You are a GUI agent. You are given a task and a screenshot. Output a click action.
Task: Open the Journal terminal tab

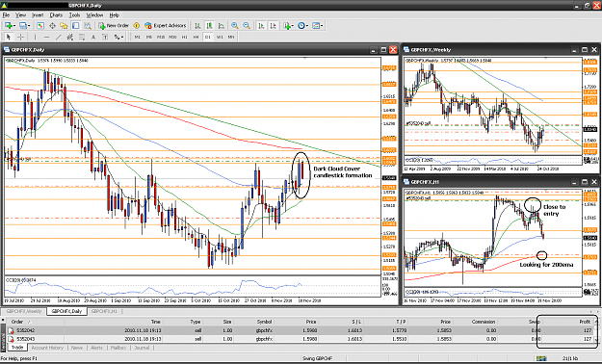pos(142,348)
